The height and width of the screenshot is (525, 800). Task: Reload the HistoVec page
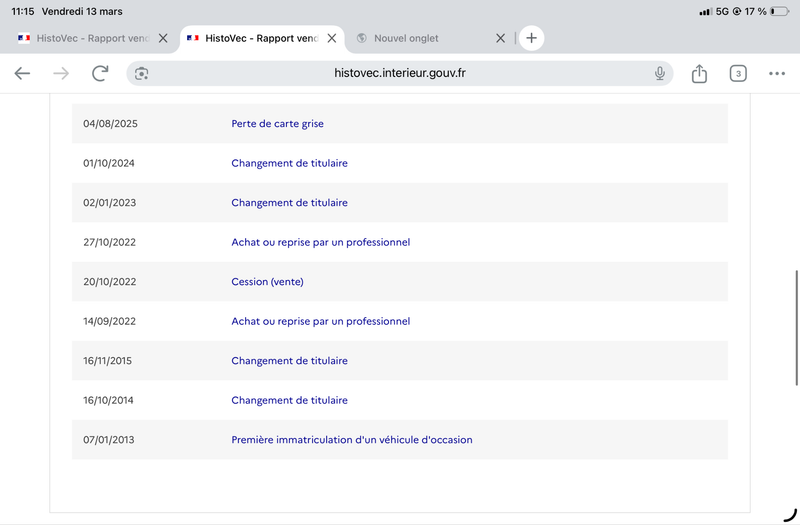click(100, 73)
